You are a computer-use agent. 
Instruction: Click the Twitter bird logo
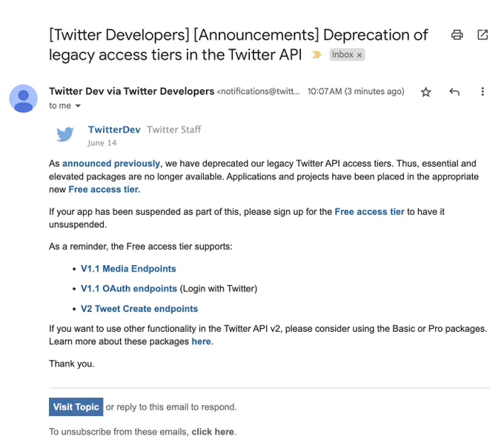click(x=65, y=134)
